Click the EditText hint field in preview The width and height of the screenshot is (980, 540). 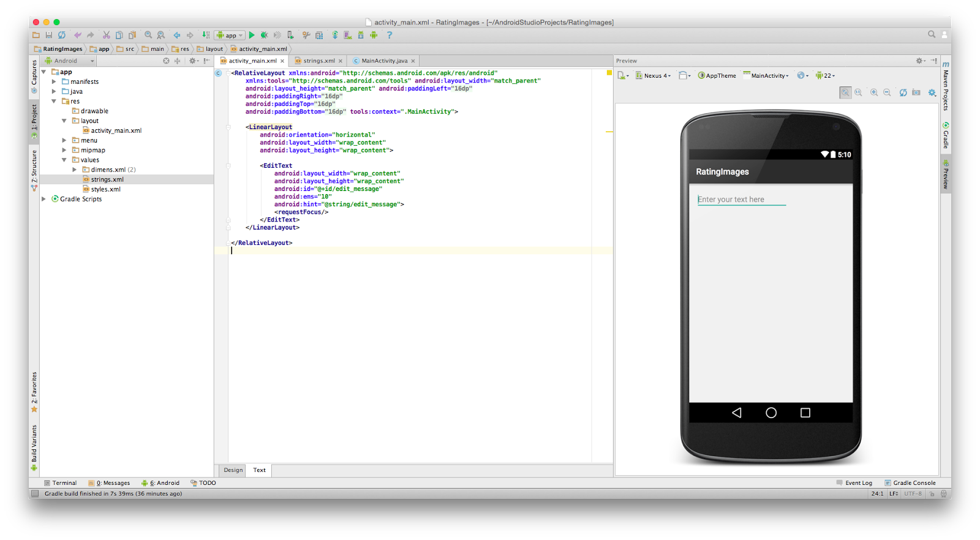742,200
